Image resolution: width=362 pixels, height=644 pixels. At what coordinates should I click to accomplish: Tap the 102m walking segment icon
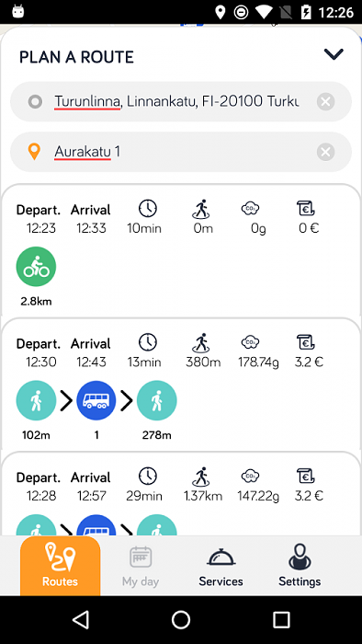[x=36, y=400]
